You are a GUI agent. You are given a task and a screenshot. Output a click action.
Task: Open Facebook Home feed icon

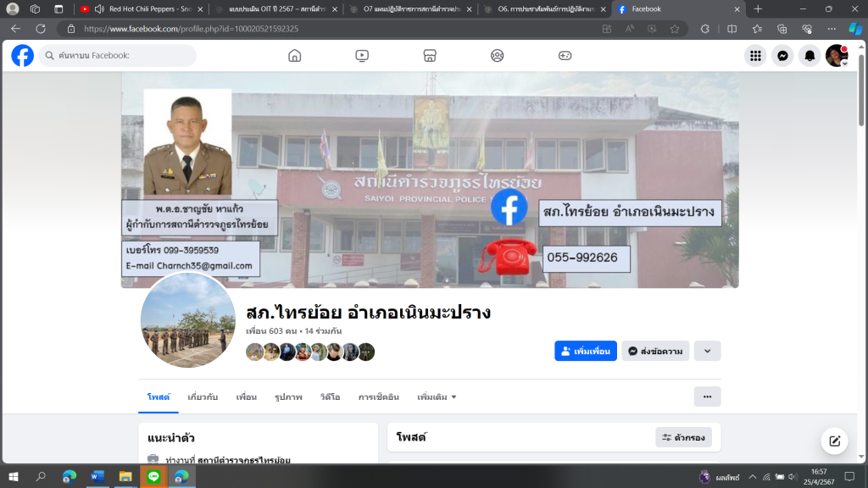tap(294, 56)
